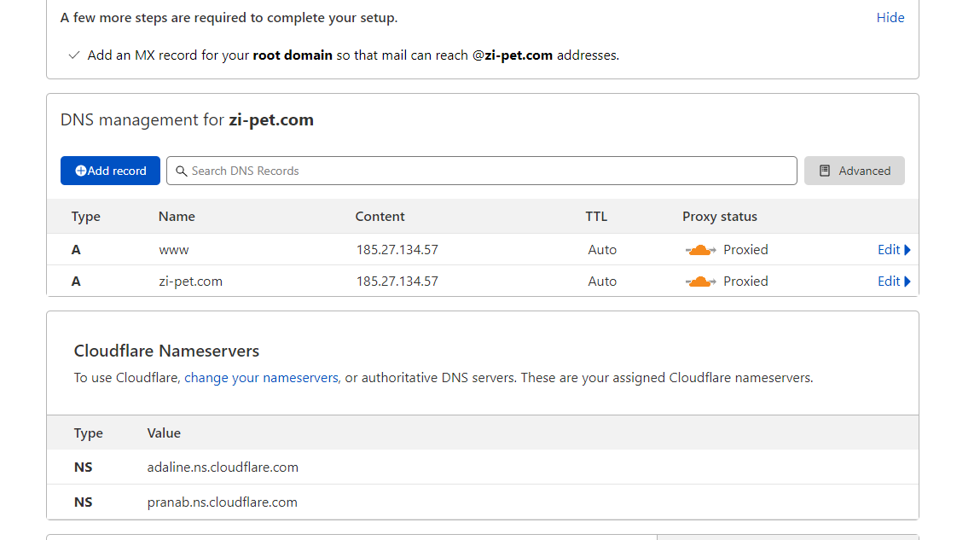Open the change your nameservers link
Screen dimensions: 980x540
pyautogui.click(x=261, y=378)
